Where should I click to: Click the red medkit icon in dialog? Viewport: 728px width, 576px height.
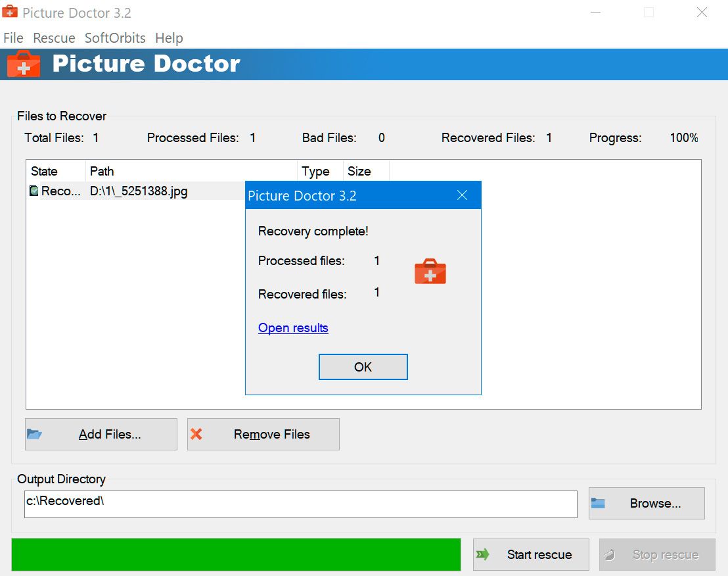(x=430, y=272)
